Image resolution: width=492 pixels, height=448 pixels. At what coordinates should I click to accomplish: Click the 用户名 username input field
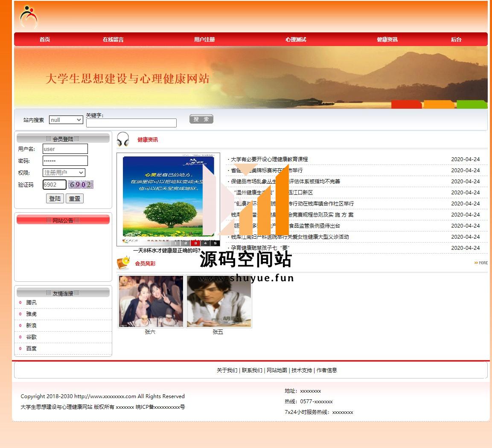point(65,149)
